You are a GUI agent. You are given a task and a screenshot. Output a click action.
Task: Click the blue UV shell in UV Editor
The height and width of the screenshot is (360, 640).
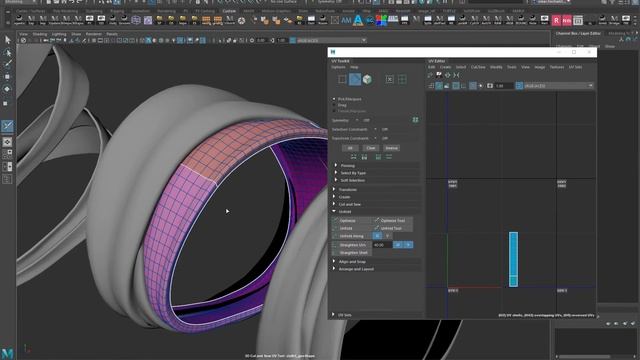click(x=513, y=259)
